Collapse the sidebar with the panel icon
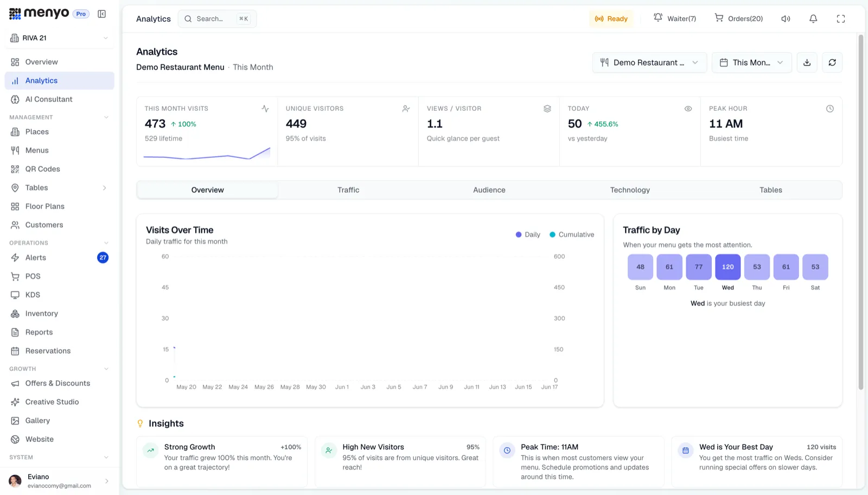Screen dimensions: 868x495 coord(101,14)
